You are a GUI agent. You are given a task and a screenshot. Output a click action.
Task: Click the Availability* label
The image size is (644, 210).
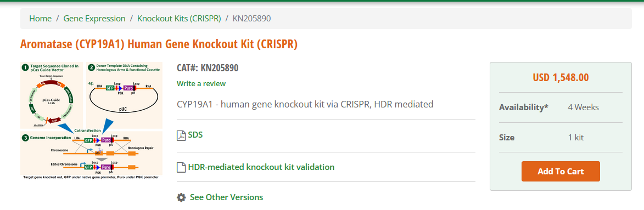click(524, 107)
